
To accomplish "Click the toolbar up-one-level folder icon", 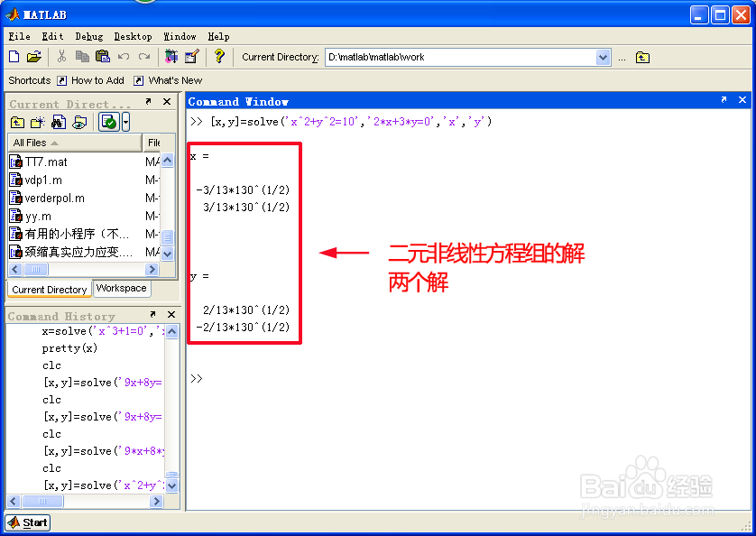I will click(642, 58).
